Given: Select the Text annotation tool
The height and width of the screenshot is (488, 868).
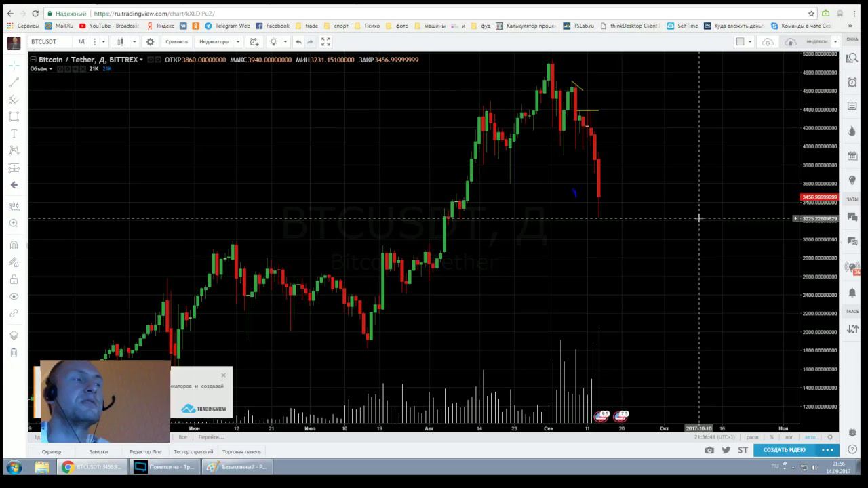Looking at the screenshot, I should point(14,134).
